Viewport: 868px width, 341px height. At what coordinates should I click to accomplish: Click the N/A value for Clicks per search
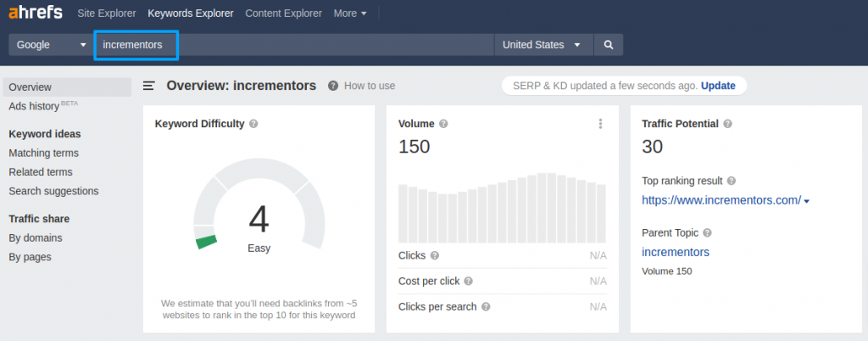(x=598, y=307)
